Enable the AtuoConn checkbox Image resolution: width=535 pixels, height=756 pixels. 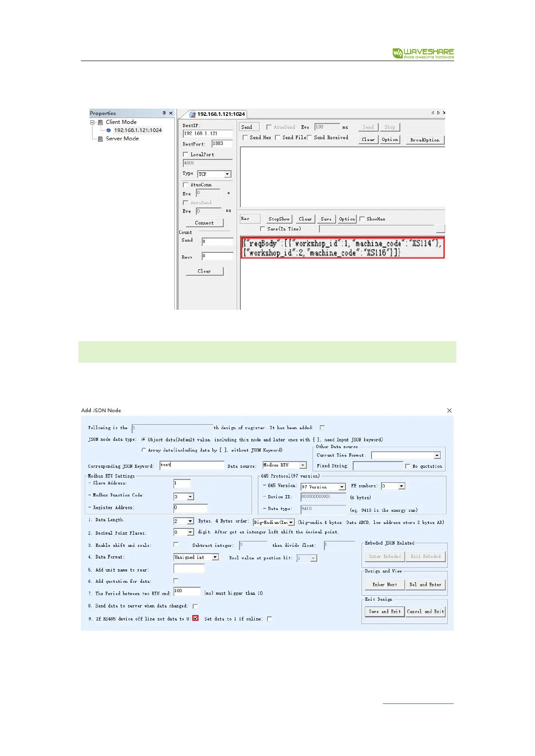click(x=186, y=185)
